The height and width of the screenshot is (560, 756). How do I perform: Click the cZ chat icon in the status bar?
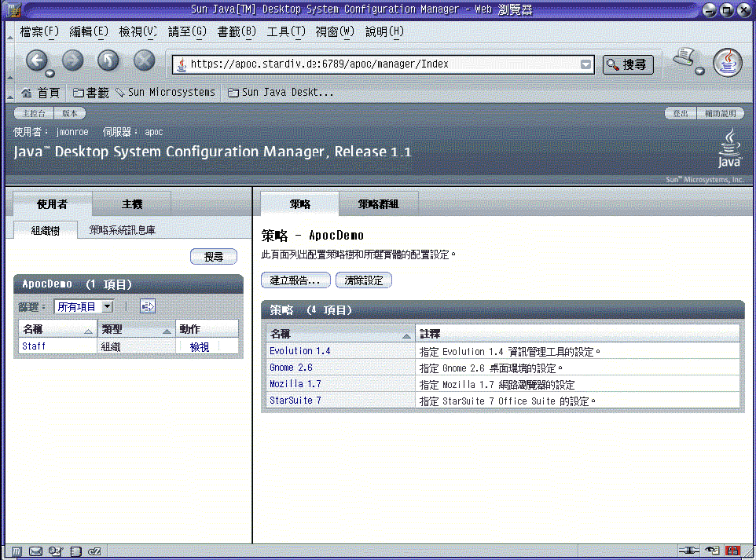coord(94,551)
